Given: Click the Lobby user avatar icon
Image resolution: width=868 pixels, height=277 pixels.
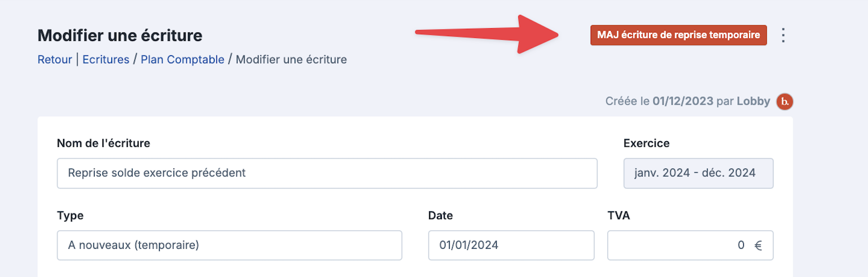Looking at the screenshot, I should (785, 101).
